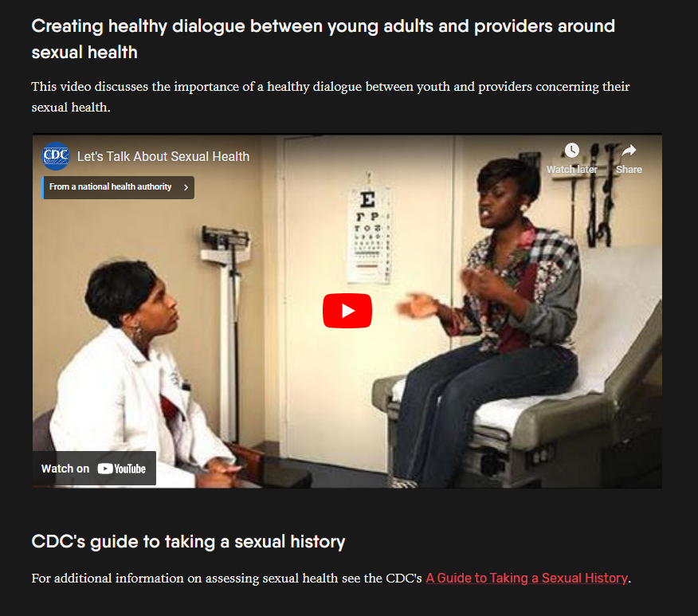Open the "Let's Talk About Sexual Health" video title
This screenshot has width=698, height=616.
point(163,157)
